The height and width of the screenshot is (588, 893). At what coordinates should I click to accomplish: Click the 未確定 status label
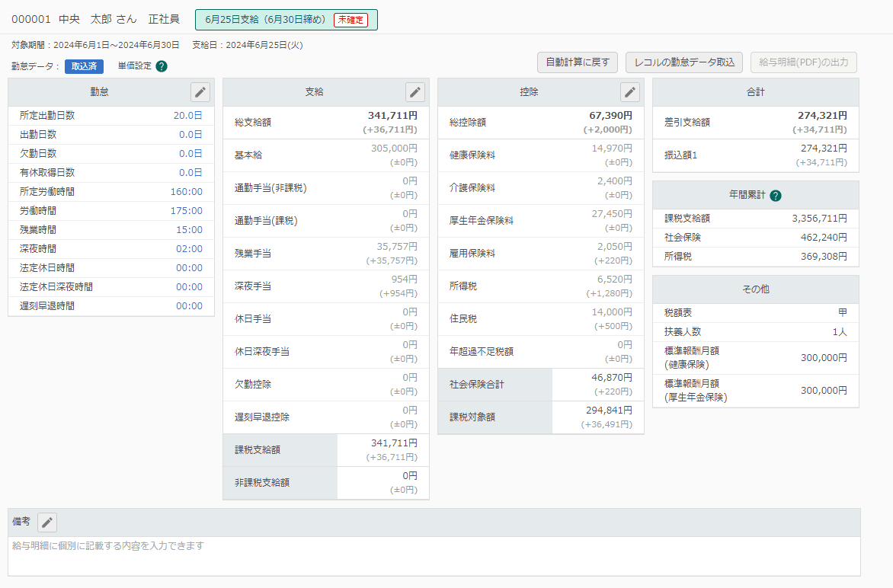[x=350, y=20]
